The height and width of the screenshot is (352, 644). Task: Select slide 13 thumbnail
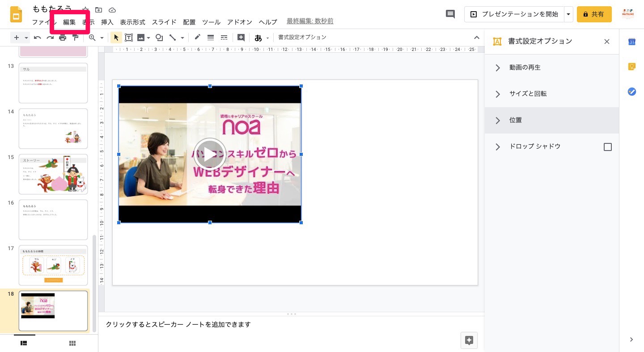coord(53,83)
